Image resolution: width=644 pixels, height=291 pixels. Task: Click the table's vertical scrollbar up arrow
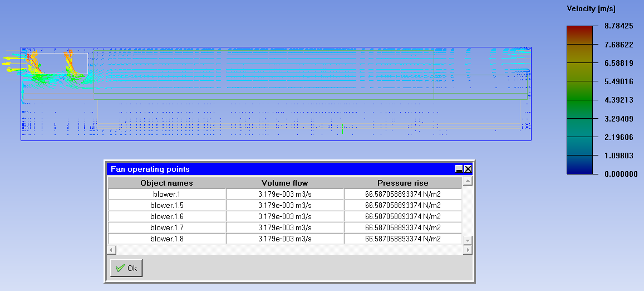(468, 182)
